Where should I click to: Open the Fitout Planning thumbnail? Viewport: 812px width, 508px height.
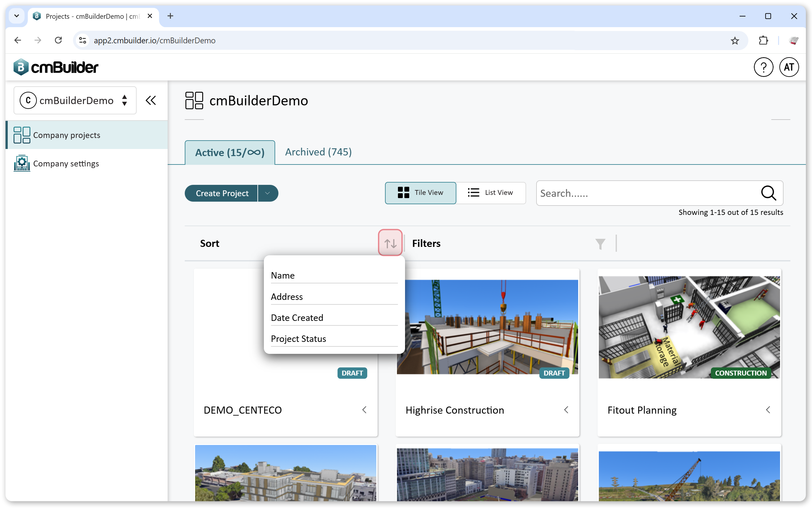tap(689, 327)
